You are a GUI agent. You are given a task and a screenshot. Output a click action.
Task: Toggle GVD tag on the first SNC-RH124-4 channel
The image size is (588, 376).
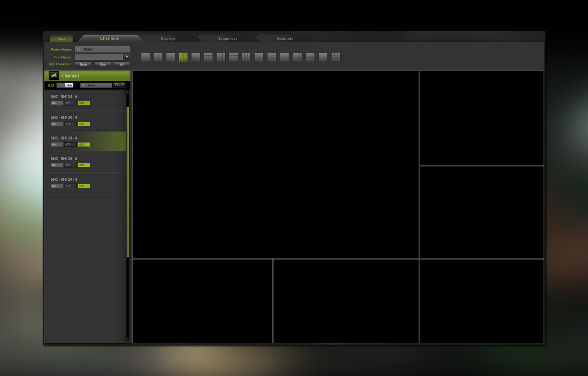(84, 103)
